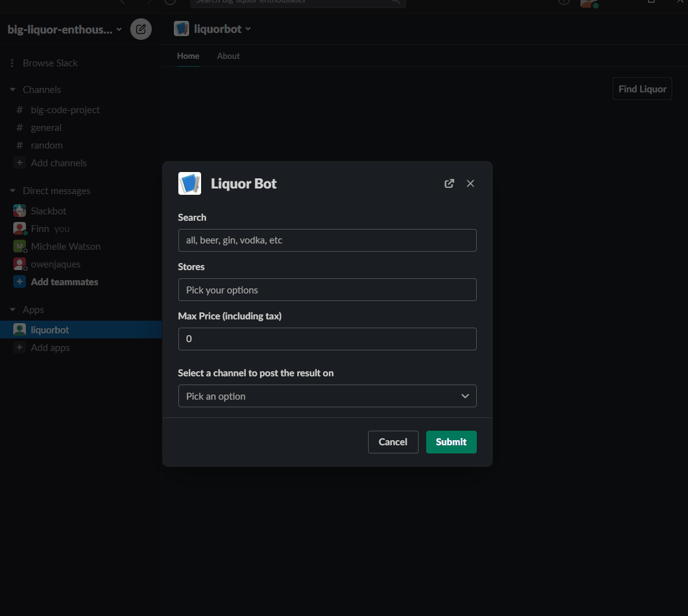688x616 pixels.
Task: Click the plus icon beside Add apps
Action: tap(20, 347)
